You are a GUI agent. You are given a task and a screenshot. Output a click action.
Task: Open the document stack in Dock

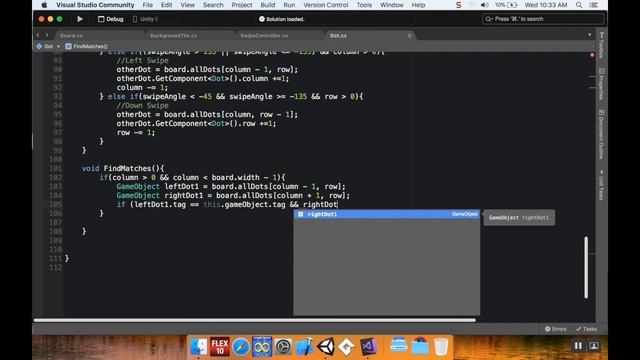click(x=399, y=346)
